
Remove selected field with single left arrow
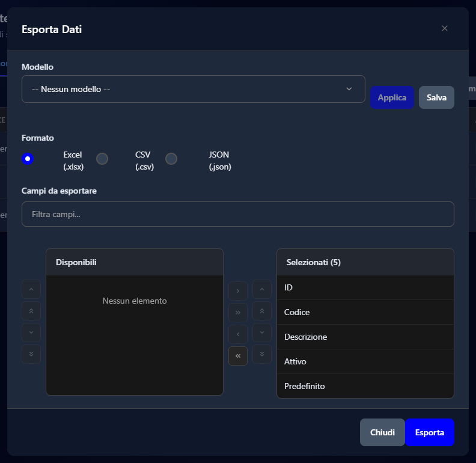(x=237, y=334)
